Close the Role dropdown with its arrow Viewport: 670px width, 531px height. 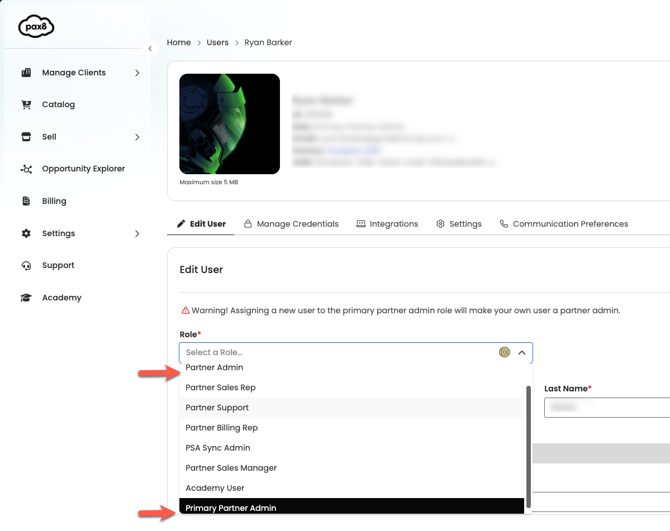(x=522, y=352)
